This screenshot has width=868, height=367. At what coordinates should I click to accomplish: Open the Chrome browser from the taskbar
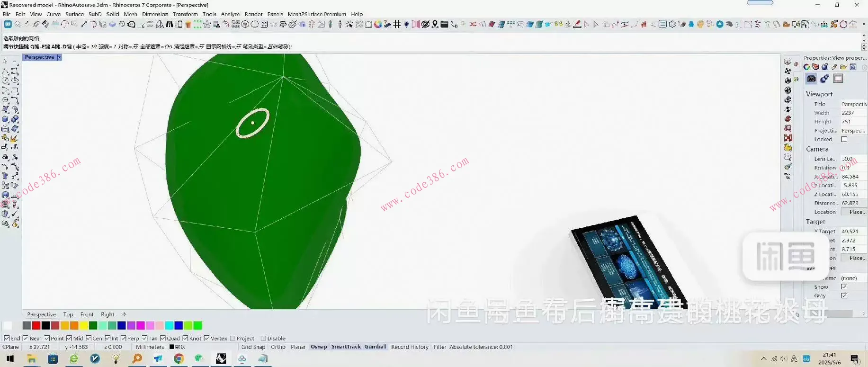179,359
